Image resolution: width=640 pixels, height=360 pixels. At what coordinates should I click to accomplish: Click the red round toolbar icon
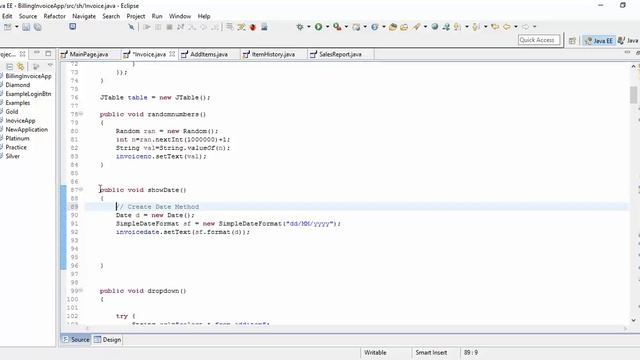tap(253, 27)
